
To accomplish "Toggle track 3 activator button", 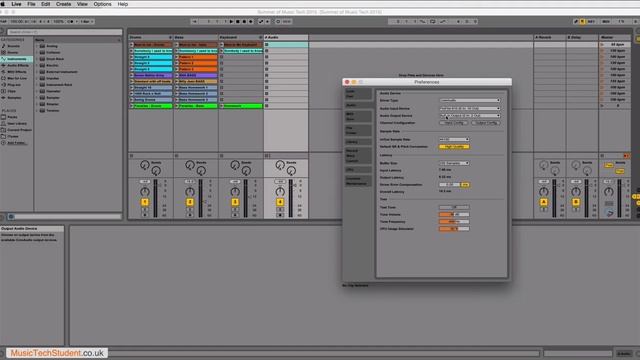I will tap(235, 202).
